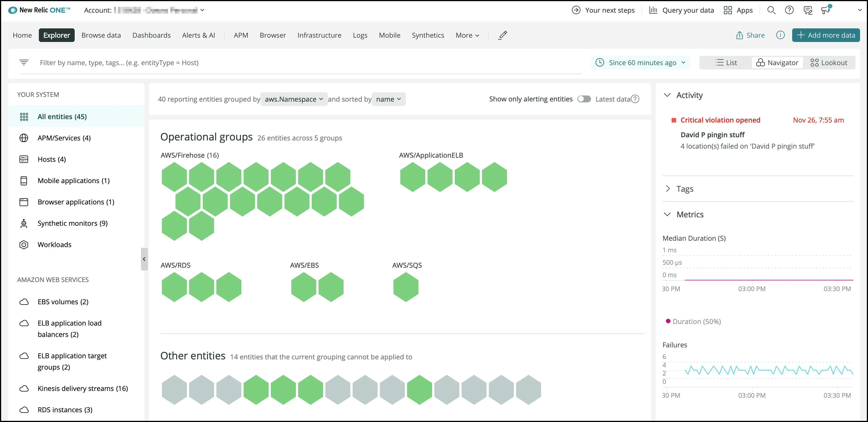Click the entity filter input field
Viewport: 868px width, 422px height.
tap(303, 63)
